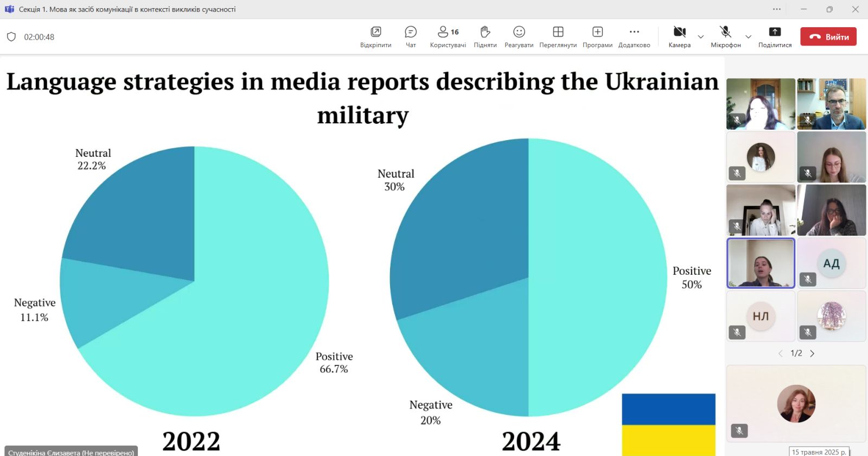
Task: Go to previous page of participants
Action: pos(780,353)
